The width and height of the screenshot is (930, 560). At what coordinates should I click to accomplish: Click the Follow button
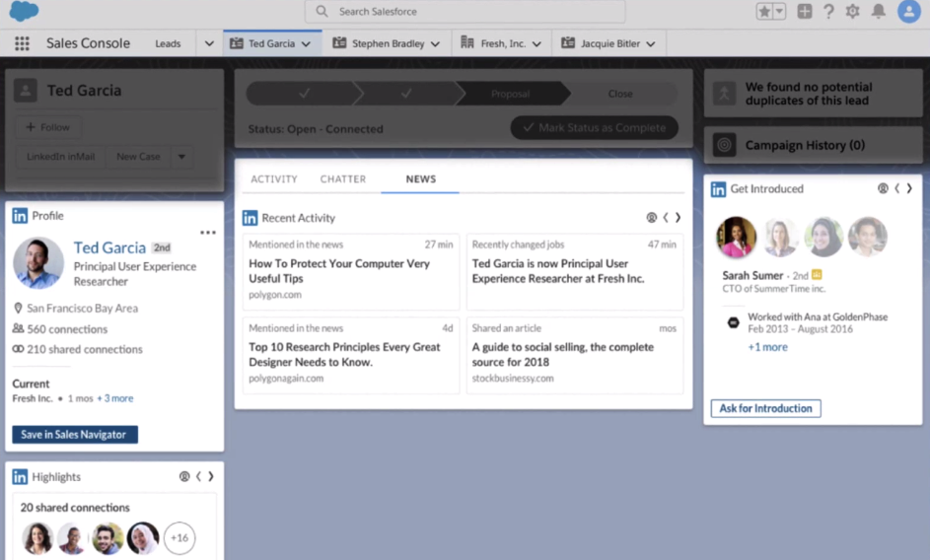tap(47, 127)
